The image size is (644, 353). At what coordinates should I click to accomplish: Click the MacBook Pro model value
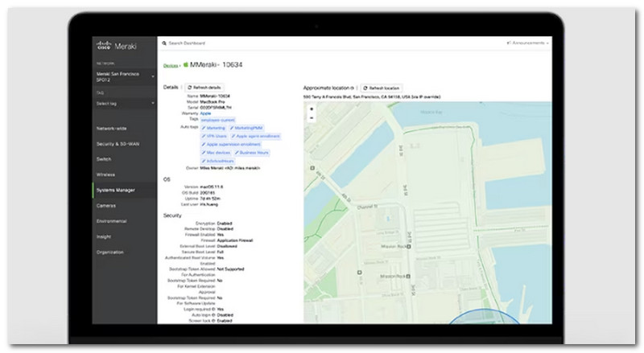213,102
